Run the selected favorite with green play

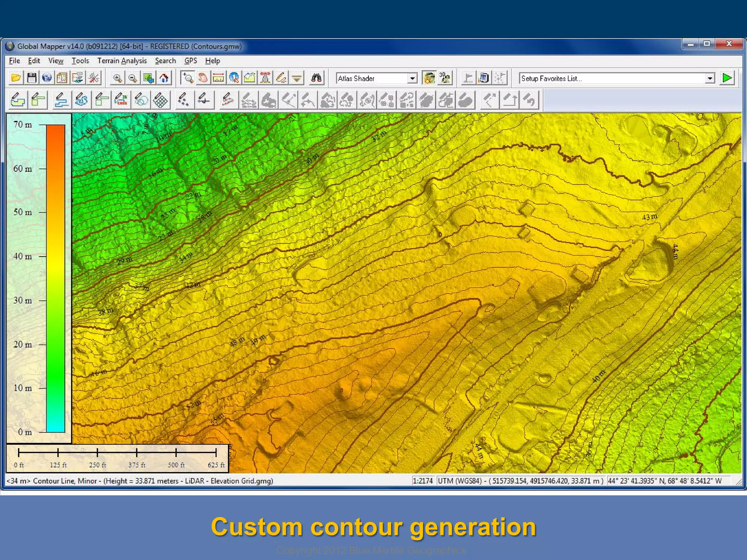[x=727, y=78]
